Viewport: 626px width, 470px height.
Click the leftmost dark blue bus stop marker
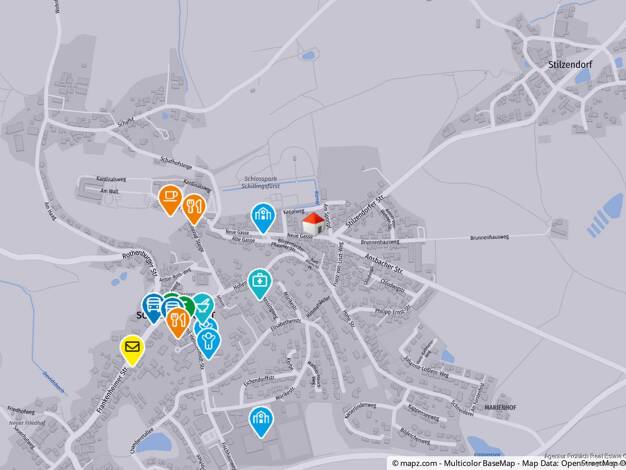tap(153, 308)
